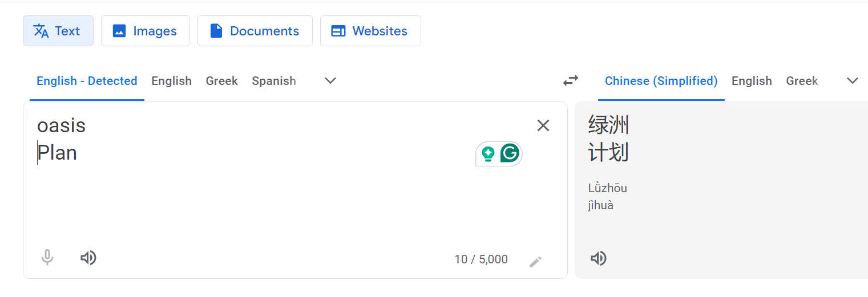Clear the source text with X

click(x=543, y=125)
